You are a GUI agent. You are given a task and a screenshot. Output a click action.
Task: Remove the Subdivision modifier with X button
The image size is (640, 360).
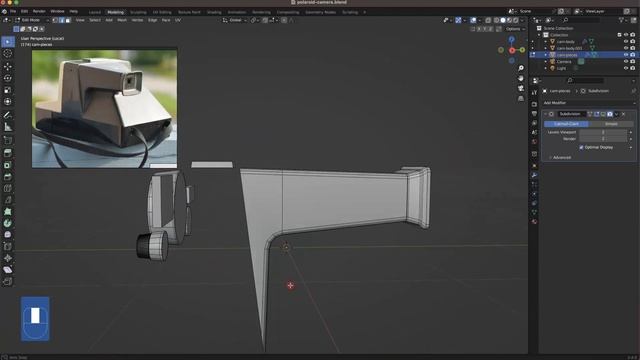(623, 114)
